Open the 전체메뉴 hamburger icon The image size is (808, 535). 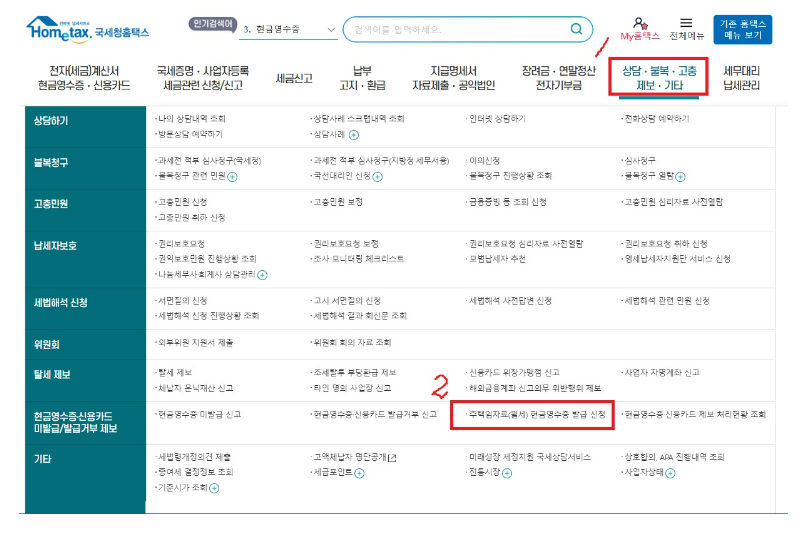click(x=686, y=23)
